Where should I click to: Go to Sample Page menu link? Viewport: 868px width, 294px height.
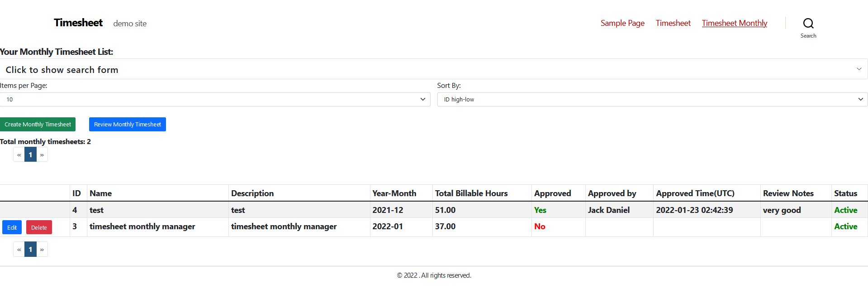[622, 23]
